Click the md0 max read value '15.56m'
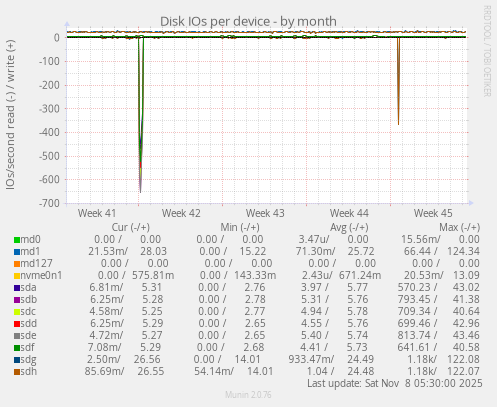497x407 pixels. (x=420, y=239)
